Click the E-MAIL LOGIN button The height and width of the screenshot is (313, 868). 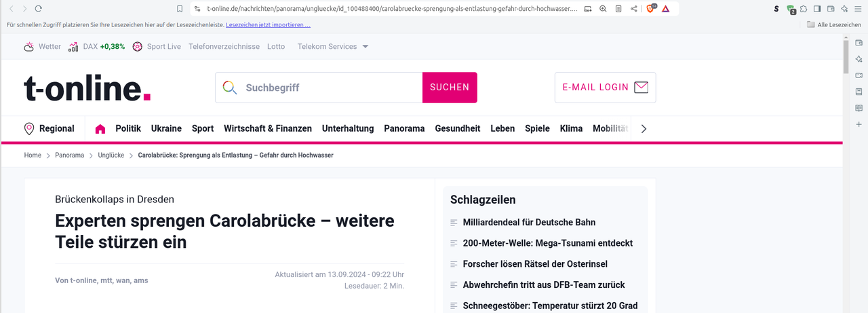click(605, 88)
